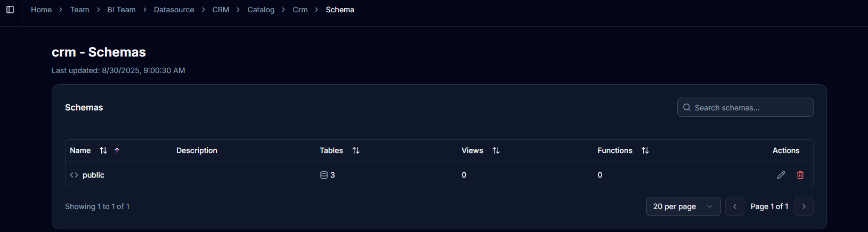Delete the public schema with trash icon

point(800,175)
